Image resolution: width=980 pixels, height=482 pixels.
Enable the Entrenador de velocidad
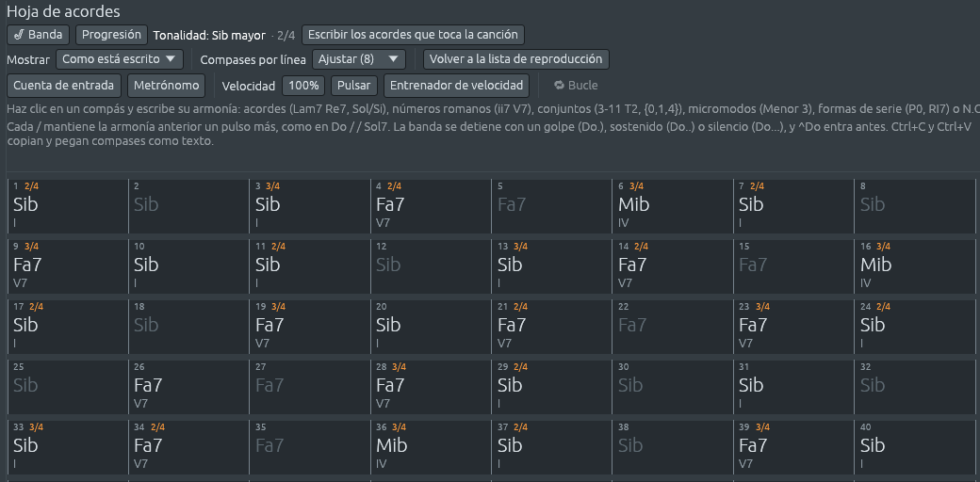click(x=456, y=86)
